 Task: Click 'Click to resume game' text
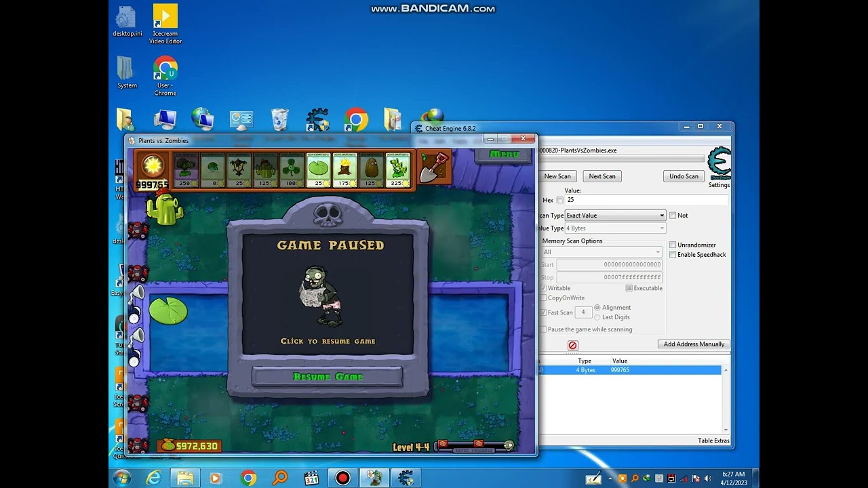pos(328,341)
